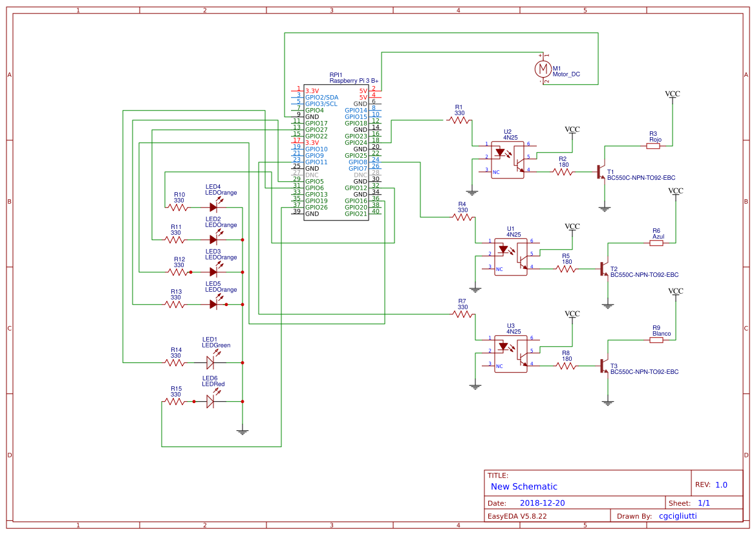Screen dimensions: 756x535
Task: Click the 'New Schematic' title text
Action: pos(524,486)
